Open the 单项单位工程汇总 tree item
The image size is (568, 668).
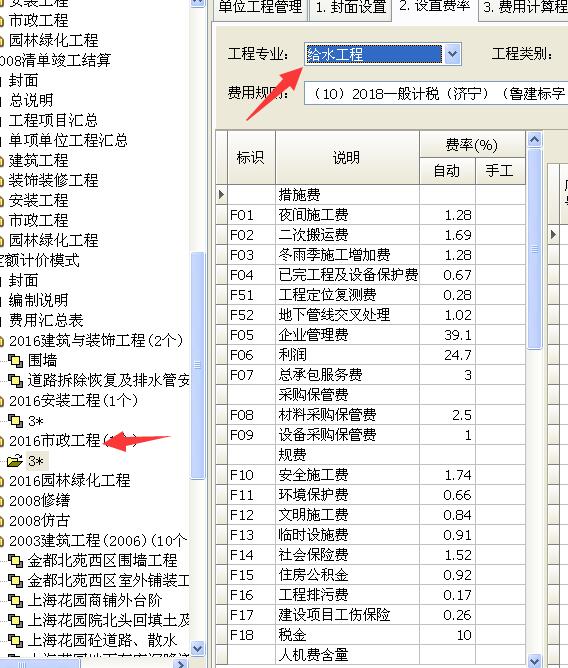(x=68, y=141)
